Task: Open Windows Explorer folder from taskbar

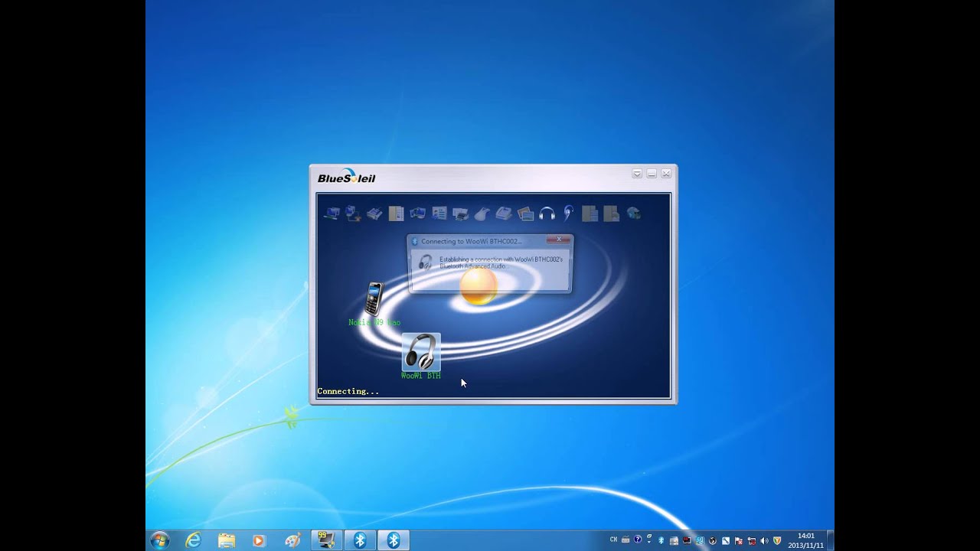Action: [x=227, y=540]
